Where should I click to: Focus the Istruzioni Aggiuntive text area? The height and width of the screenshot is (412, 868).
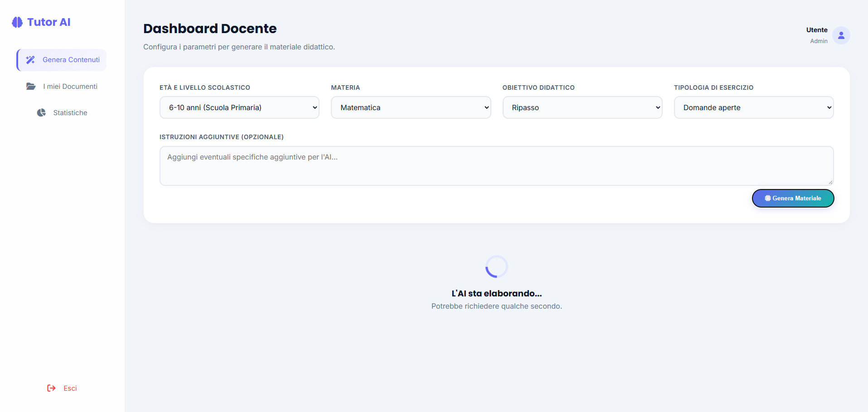click(496, 166)
